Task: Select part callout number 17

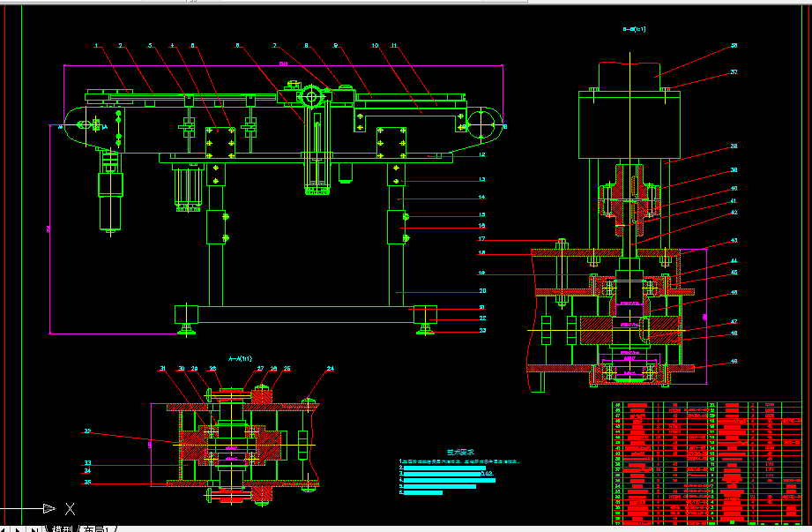Action: pyautogui.click(x=482, y=239)
